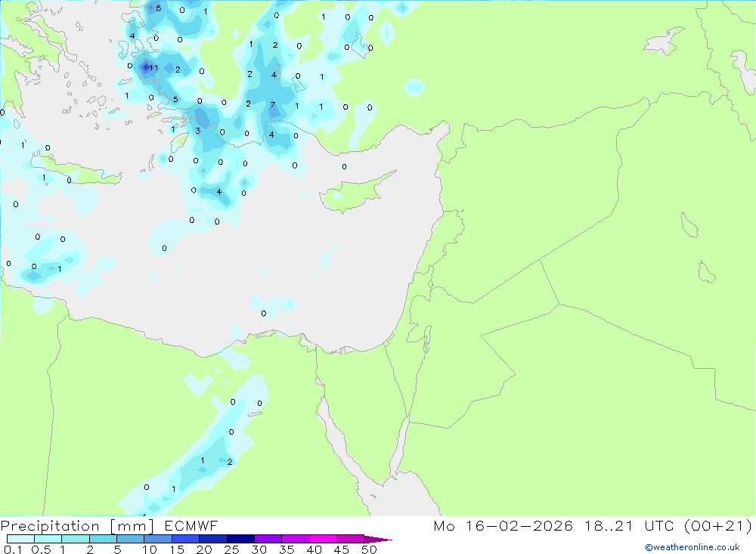Click the '10' legend scale value

(150, 549)
